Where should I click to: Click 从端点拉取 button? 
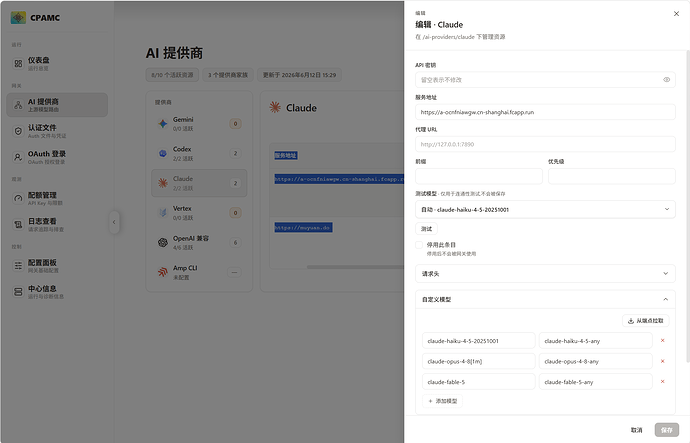pyautogui.click(x=646, y=321)
